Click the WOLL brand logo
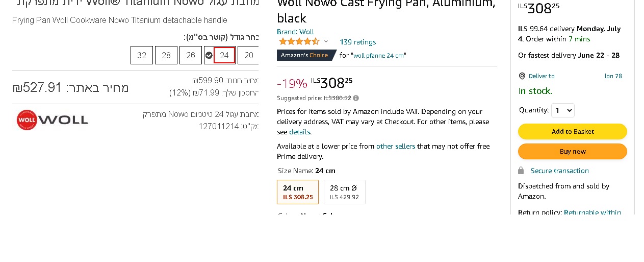Screen dimensions: 644x262 tap(53, 120)
